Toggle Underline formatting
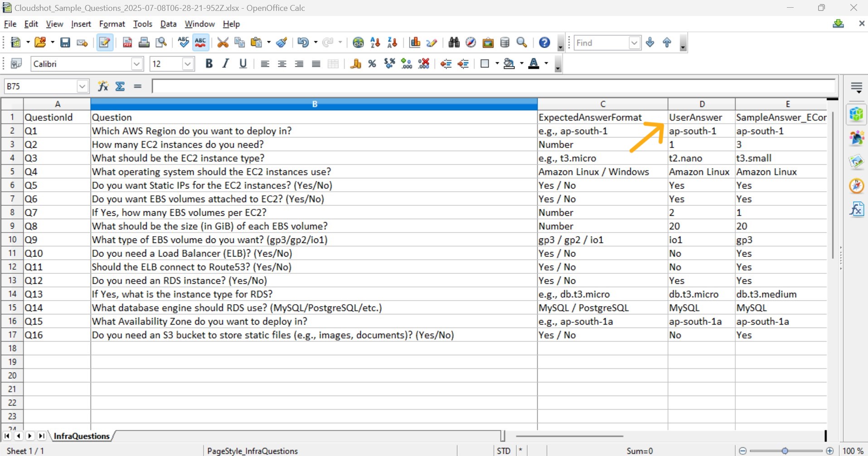868x456 pixels. pyautogui.click(x=243, y=64)
